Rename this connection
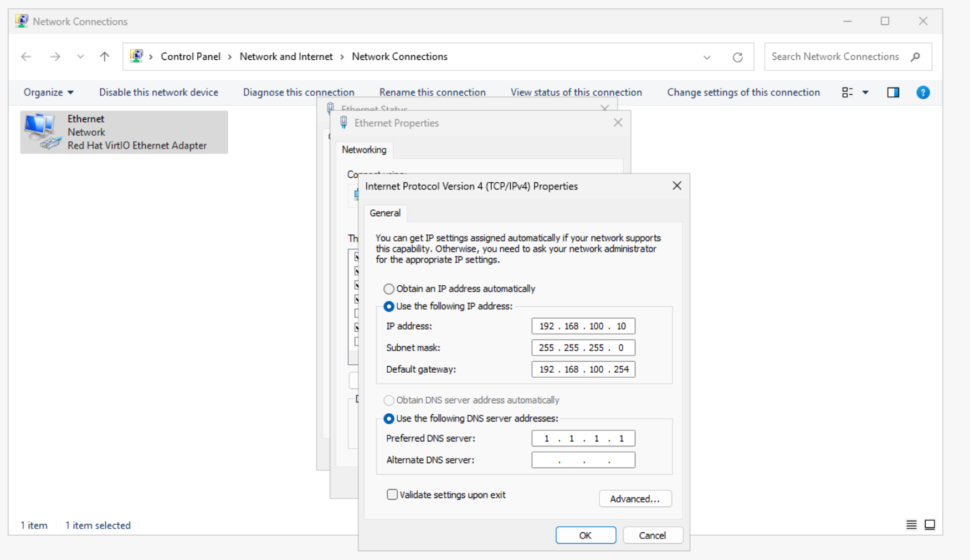The image size is (970, 560). pos(432,93)
